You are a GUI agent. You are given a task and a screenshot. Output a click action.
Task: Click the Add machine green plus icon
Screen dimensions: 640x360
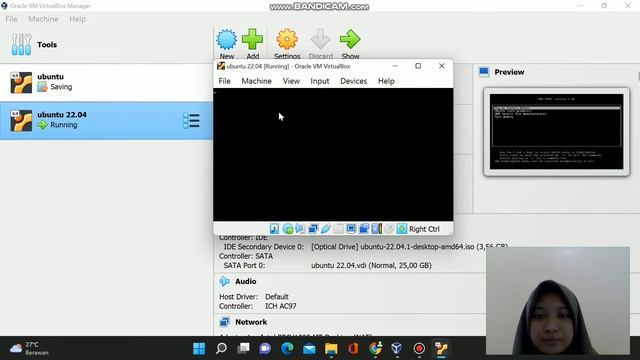pos(252,40)
